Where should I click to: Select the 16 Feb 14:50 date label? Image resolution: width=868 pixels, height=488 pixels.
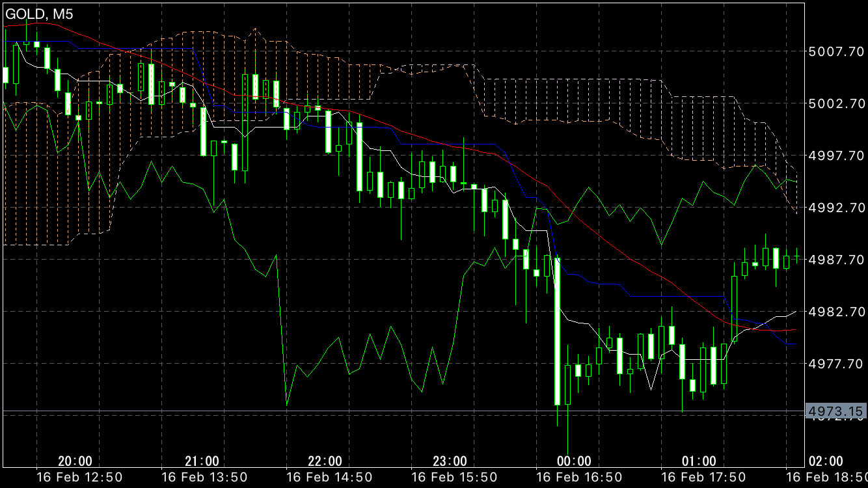point(328,478)
